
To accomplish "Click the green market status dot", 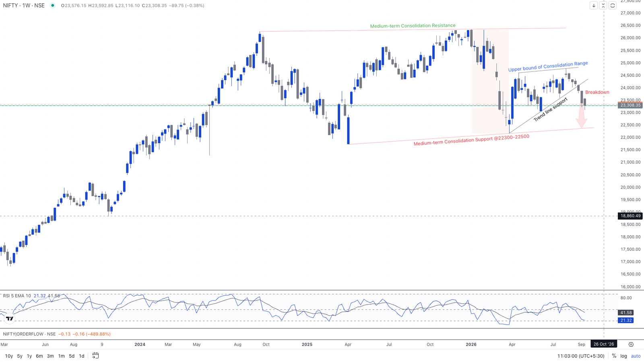I will 53,6.
